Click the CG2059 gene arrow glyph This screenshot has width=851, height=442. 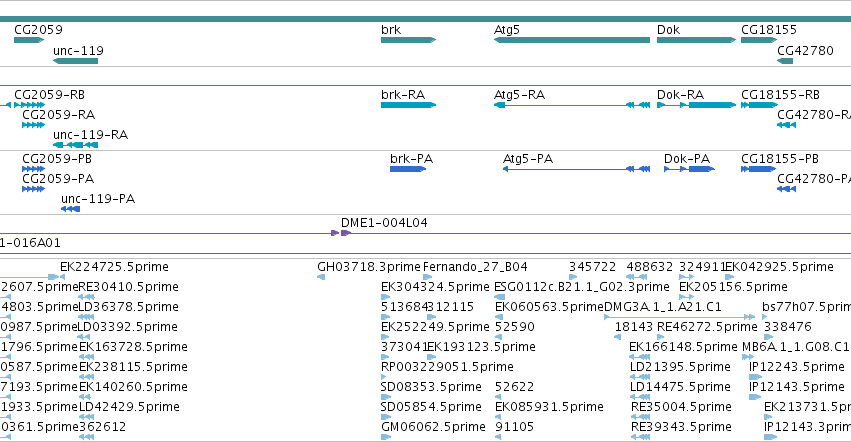tap(29, 40)
